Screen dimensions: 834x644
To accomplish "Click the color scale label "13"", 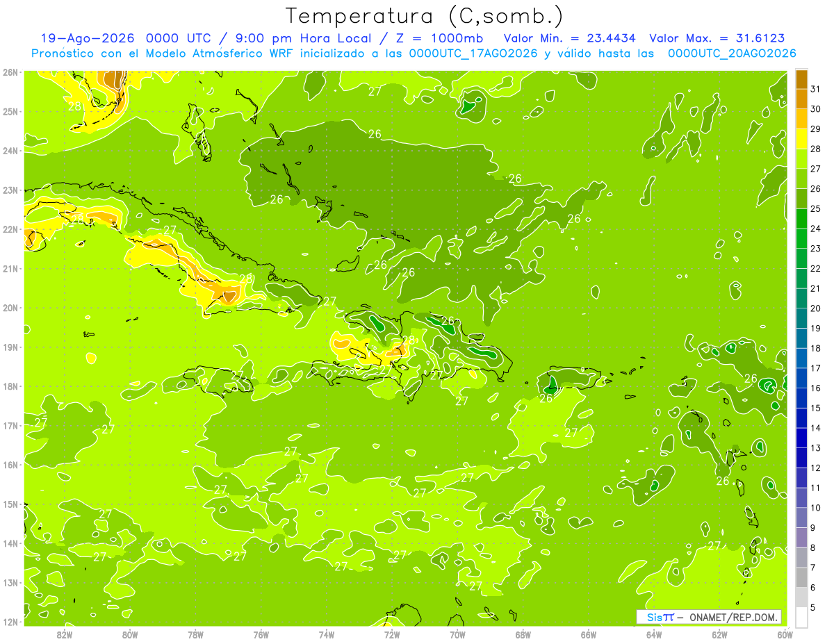I will click(816, 447).
